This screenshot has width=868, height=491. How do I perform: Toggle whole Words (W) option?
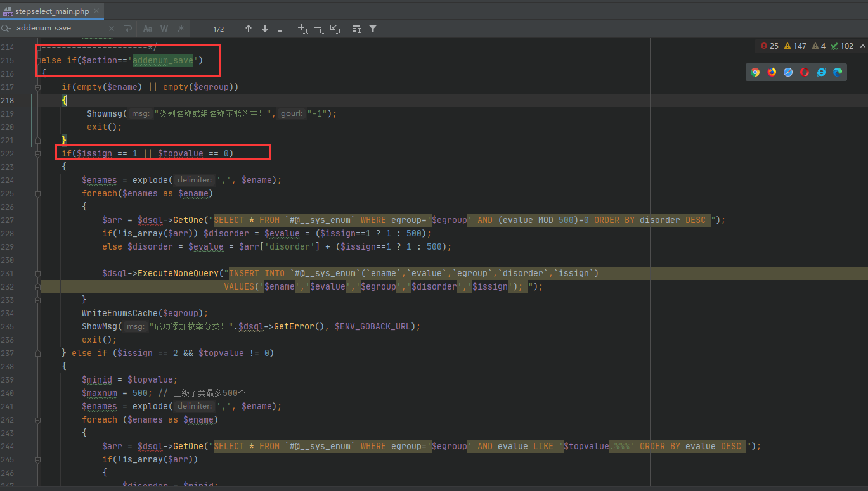coord(164,29)
